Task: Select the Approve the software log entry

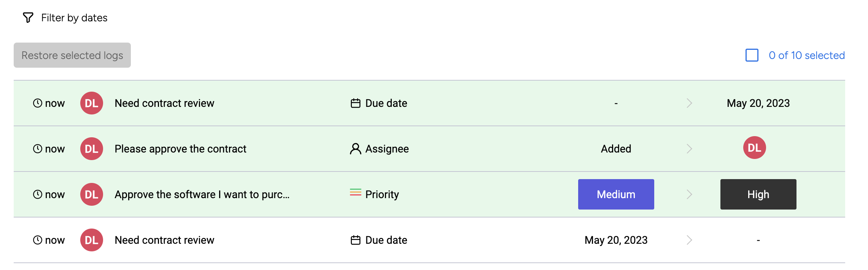Action: (x=202, y=194)
